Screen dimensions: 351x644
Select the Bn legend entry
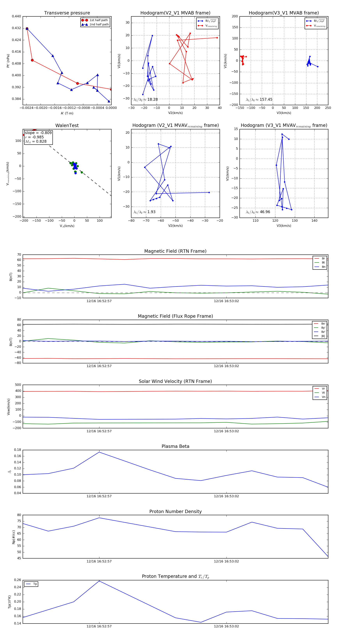(320, 267)
